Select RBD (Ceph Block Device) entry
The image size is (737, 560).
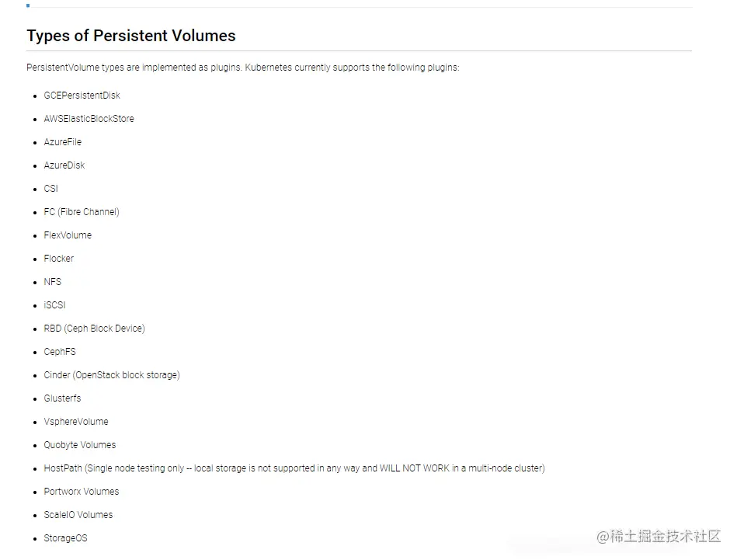click(95, 329)
